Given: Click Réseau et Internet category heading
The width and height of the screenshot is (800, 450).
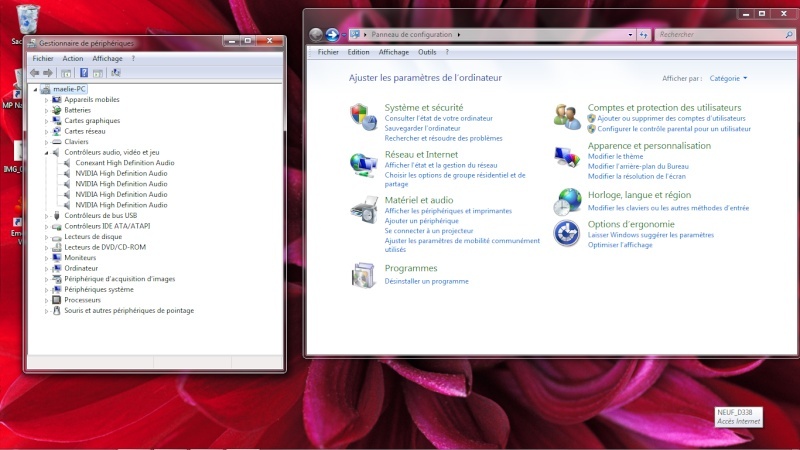Looking at the screenshot, I should 421,155.
